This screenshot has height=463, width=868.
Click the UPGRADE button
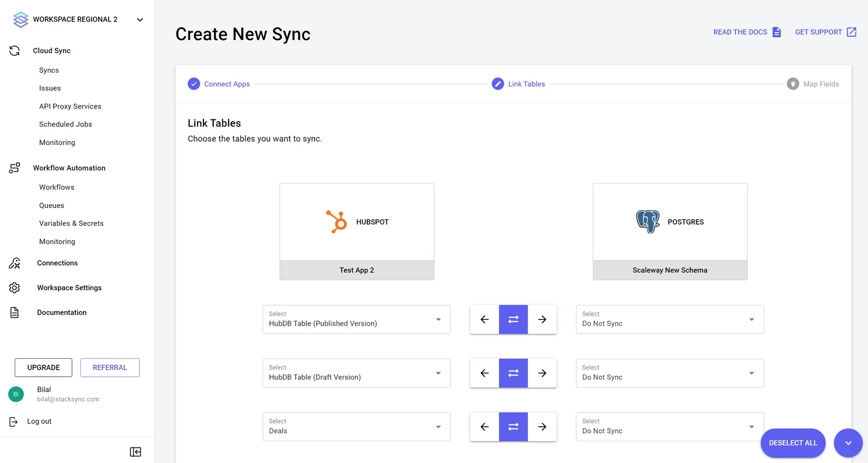43,367
